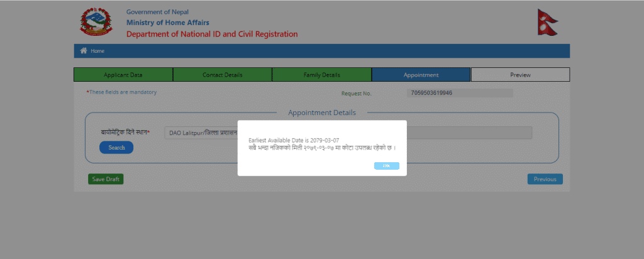644x259 pixels.
Task: Click the बायोमेट्रिक दिने स्थान label
Action: point(125,132)
